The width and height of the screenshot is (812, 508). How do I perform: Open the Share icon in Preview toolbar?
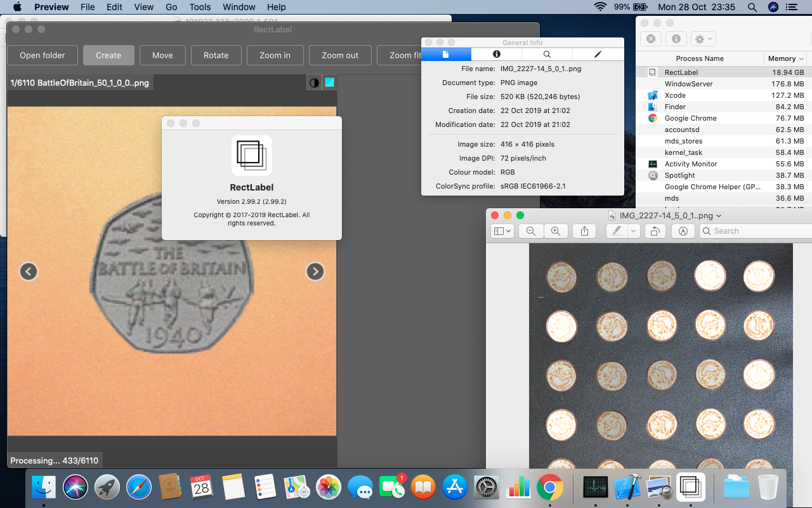pos(584,231)
